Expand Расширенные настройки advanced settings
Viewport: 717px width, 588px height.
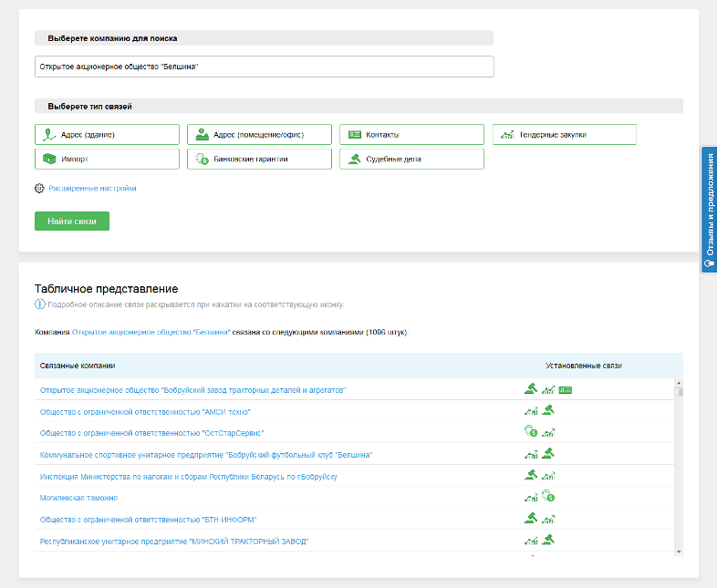click(x=91, y=189)
